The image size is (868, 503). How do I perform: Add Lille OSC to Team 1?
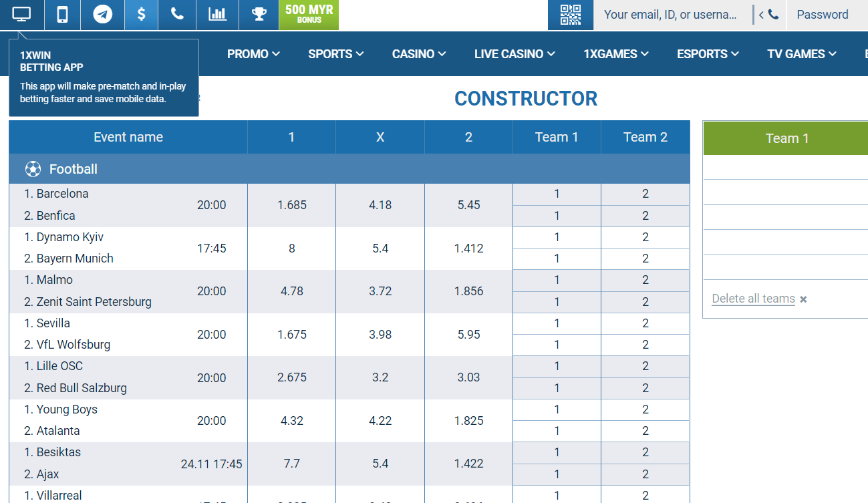click(557, 366)
